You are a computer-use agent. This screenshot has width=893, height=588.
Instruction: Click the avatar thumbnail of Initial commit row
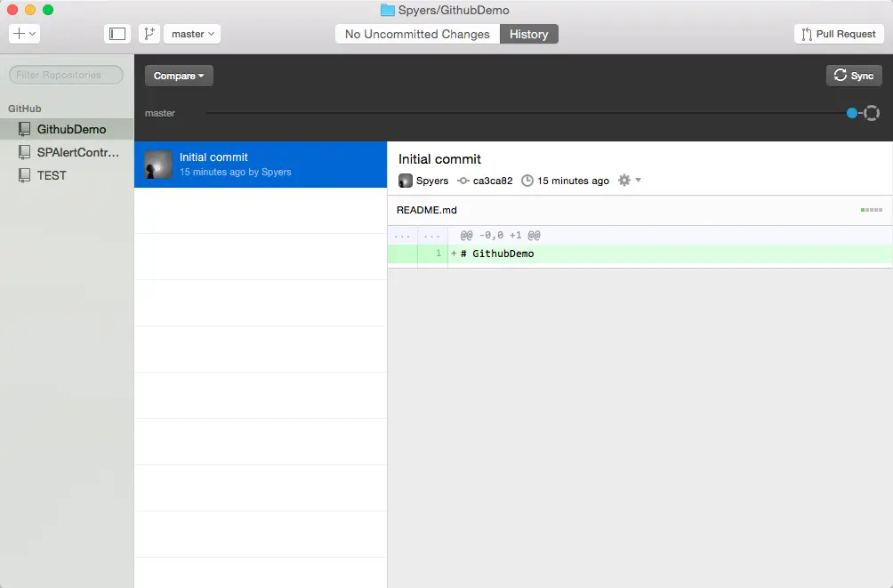tap(158, 164)
